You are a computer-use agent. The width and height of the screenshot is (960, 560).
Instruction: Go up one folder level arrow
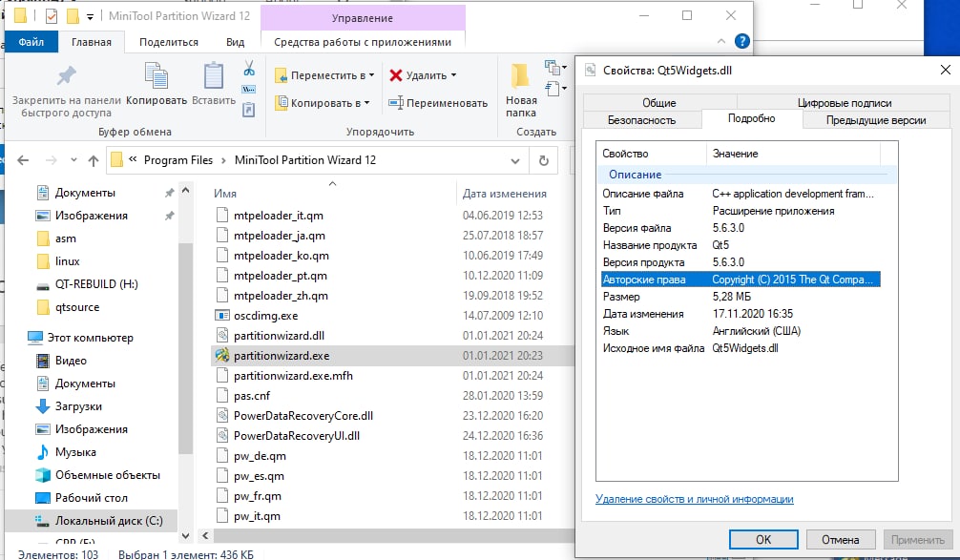click(94, 160)
